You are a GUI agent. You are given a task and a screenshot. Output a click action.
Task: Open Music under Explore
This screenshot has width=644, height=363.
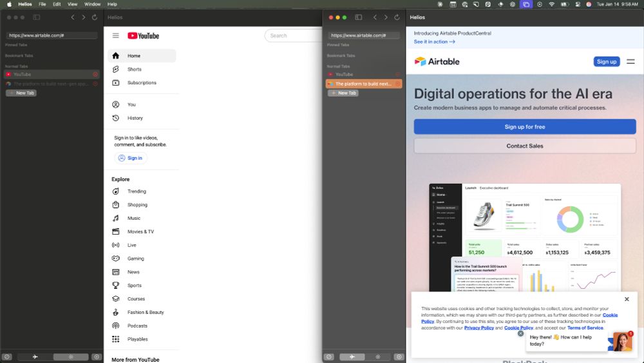coord(142,219)
